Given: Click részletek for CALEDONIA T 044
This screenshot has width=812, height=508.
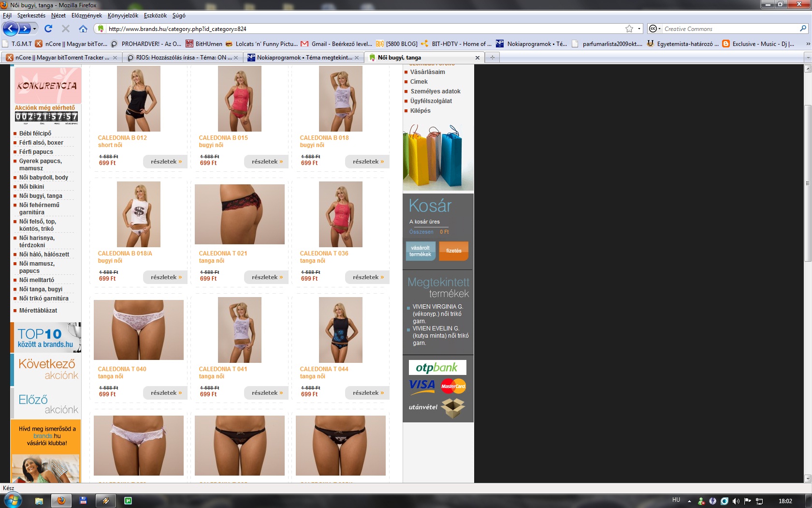Looking at the screenshot, I should click(x=367, y=393).
